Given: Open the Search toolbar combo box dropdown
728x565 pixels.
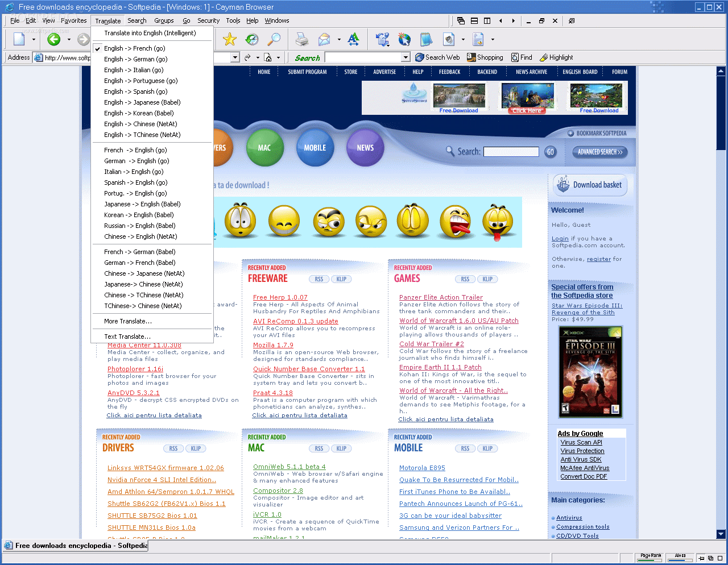Looking at the screenshot, I should (406, 57).
